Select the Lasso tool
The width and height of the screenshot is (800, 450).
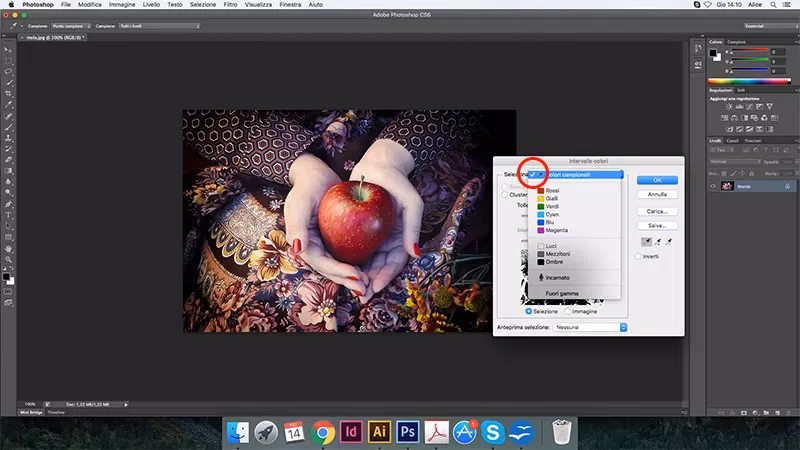click(8, 71)
